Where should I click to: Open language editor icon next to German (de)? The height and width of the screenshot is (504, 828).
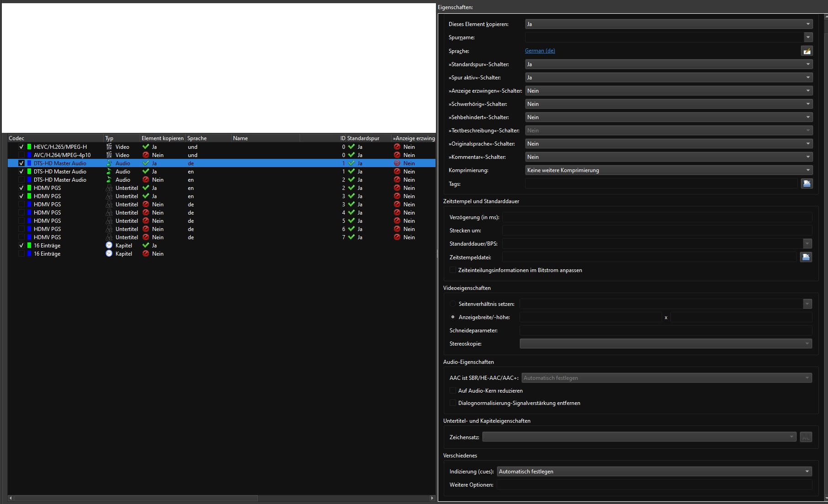pyautogui.click(x=807, y=51)
